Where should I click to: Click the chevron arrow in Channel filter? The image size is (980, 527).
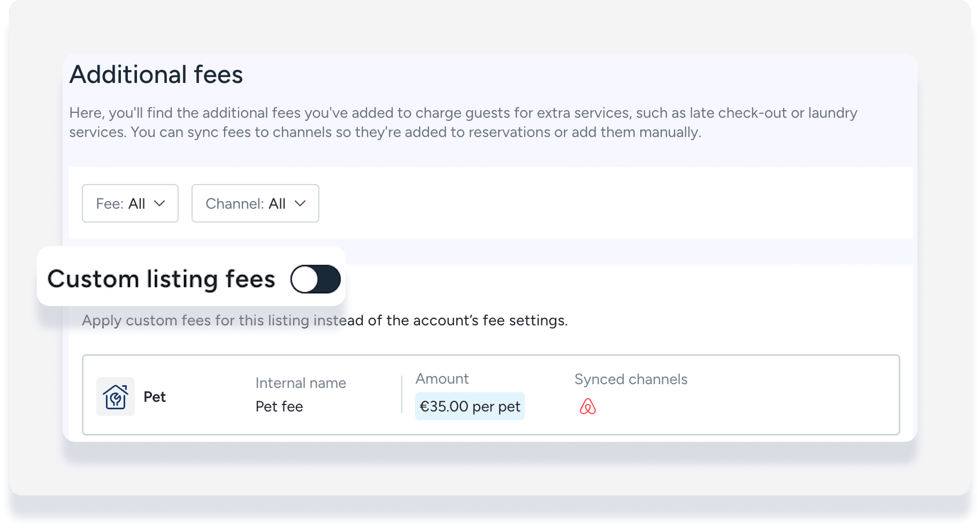pos(300,203)
